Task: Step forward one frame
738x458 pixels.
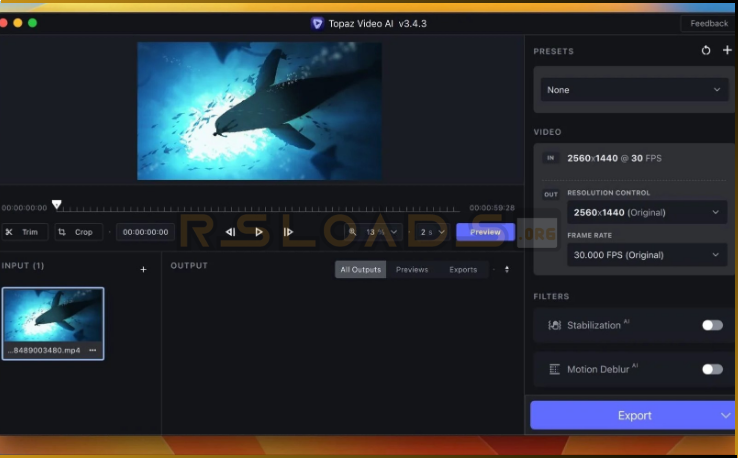Action: [288, 232]
